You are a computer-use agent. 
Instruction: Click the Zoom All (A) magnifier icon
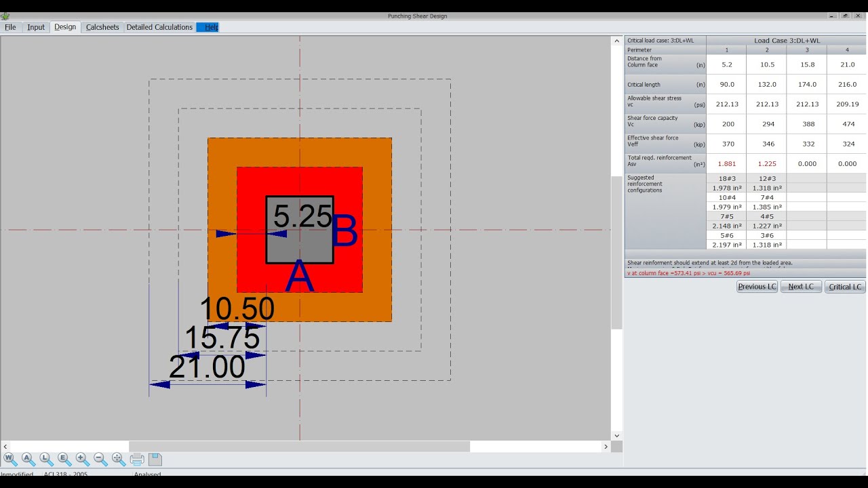pyautogui.click(x=28, y=459)
